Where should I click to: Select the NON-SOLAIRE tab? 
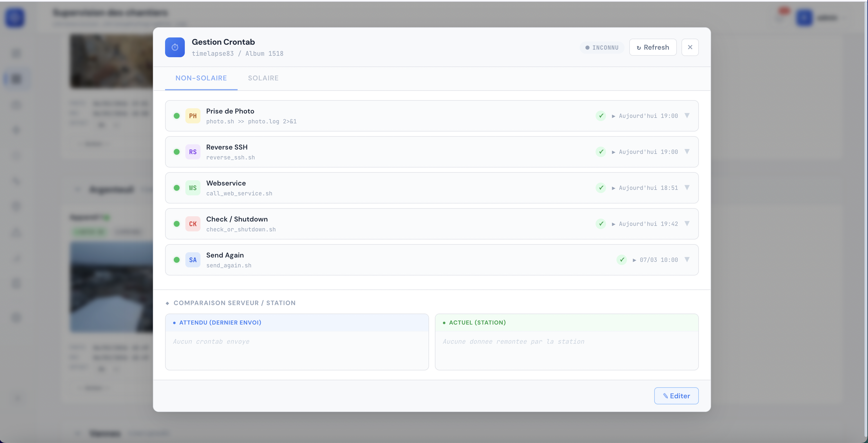pos(201,78)
